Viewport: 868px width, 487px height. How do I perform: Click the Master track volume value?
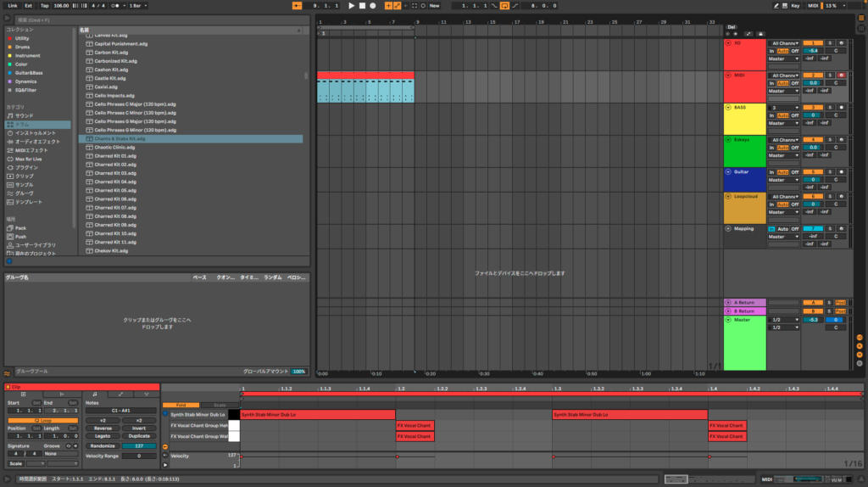[812, 319]
